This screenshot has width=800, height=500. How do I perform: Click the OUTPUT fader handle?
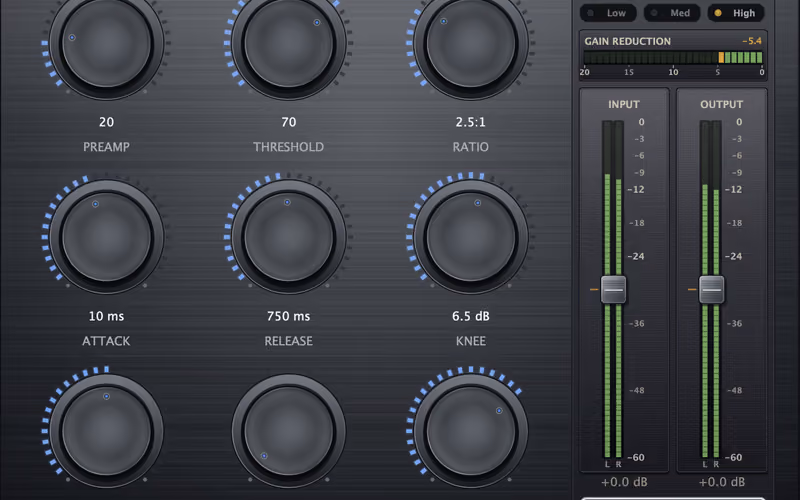coord(711,289)
